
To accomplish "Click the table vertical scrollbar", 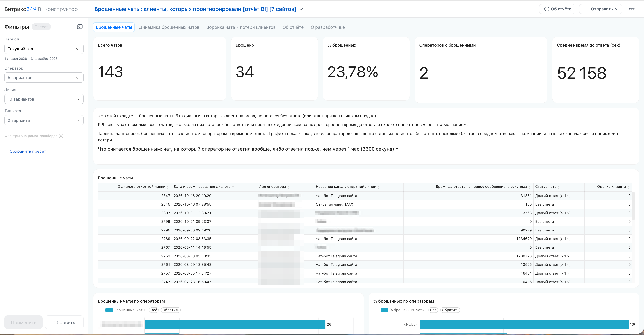I will (633, 206).
